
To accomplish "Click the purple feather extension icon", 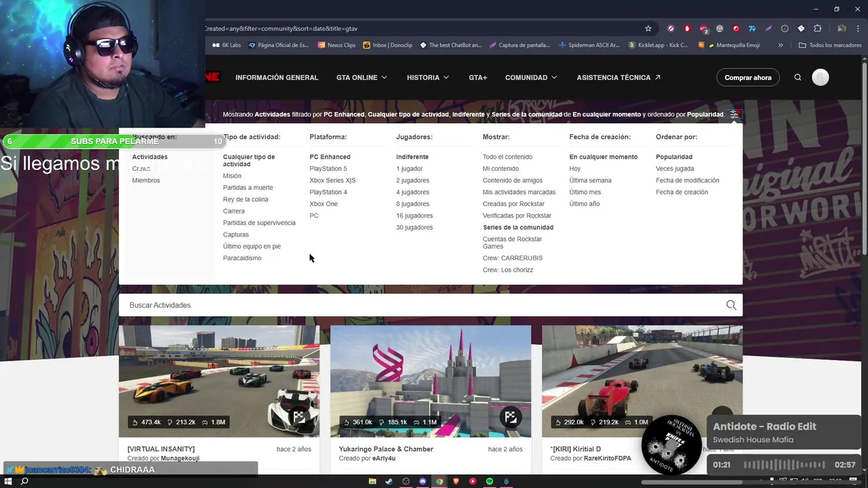I will (768, 28).
